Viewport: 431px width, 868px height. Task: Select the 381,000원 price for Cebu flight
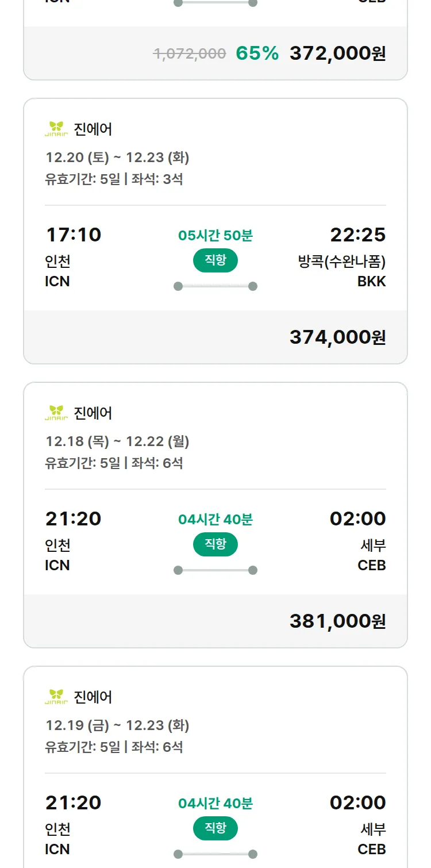[x=337, y=621]
